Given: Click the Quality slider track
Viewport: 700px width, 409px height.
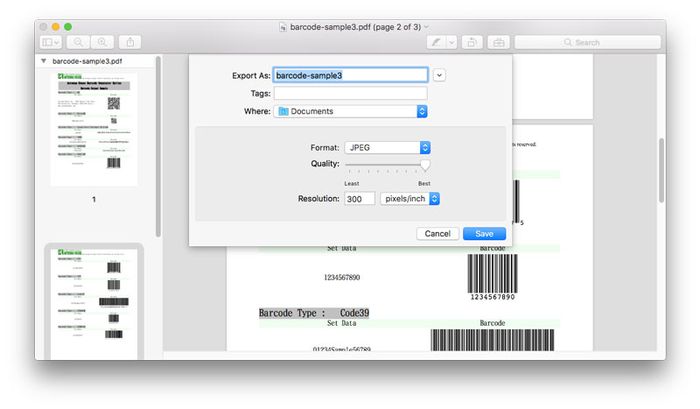Looking at the screenshot, I should coord(386,164).
